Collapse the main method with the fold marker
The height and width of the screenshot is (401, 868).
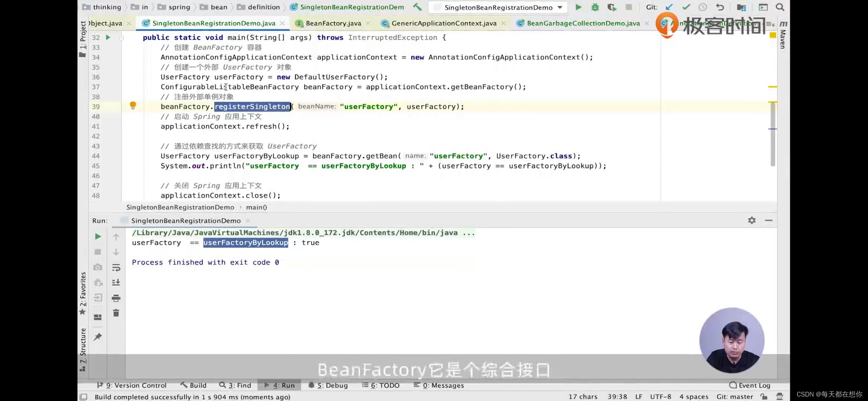121,38
